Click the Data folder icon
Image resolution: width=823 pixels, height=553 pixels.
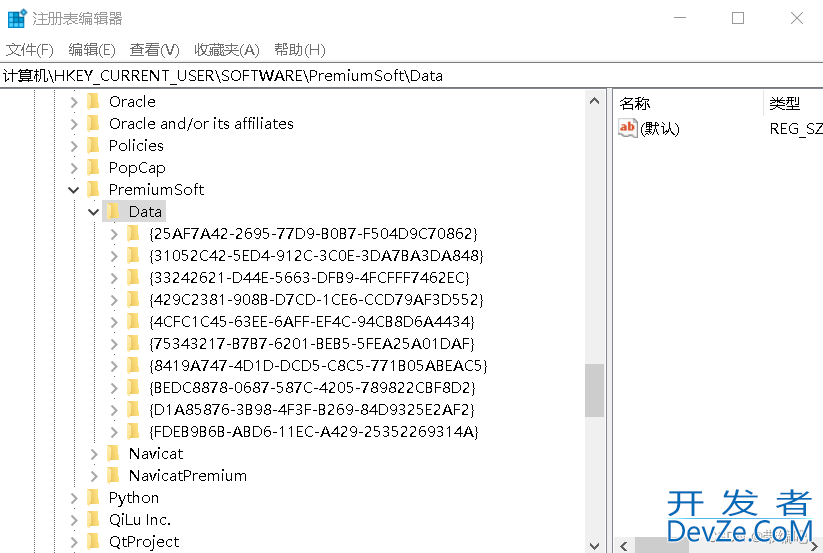pyautogui.click(x=113, y=211)
